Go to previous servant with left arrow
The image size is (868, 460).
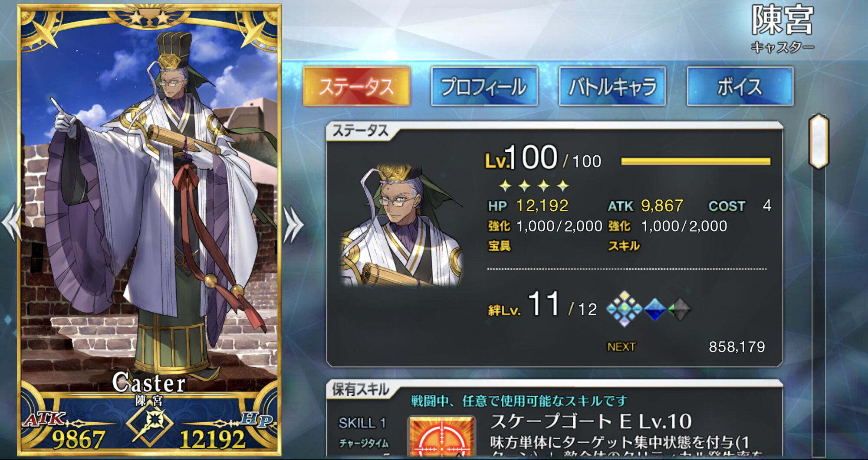12,222
